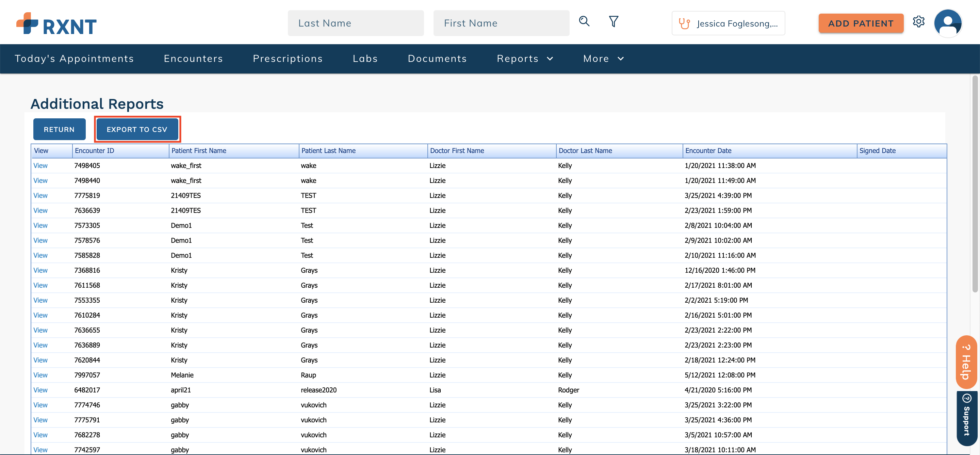Click the user profile avatar icon
The image size is (980, 455).
[x=948, y=23]
